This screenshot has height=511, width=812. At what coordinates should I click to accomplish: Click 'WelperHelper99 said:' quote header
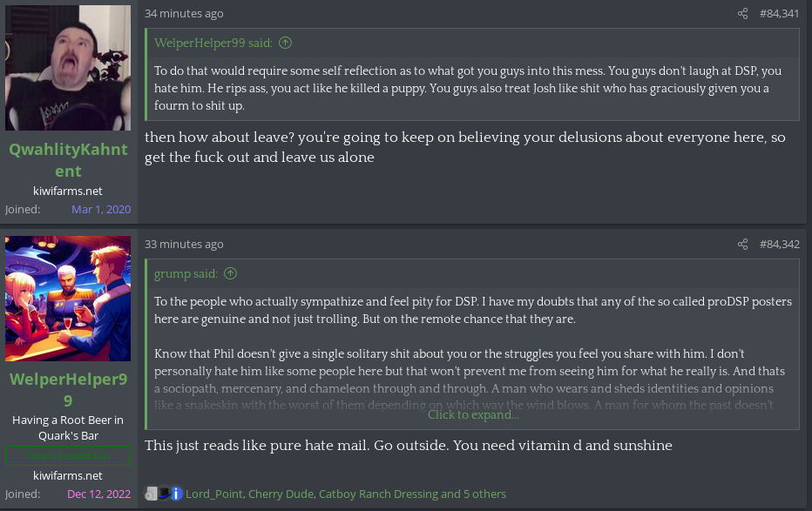click(x=213, y=43)
